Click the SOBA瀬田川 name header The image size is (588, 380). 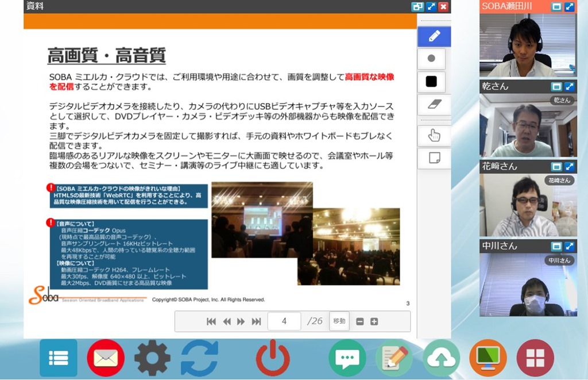click(x=506, y=6)
